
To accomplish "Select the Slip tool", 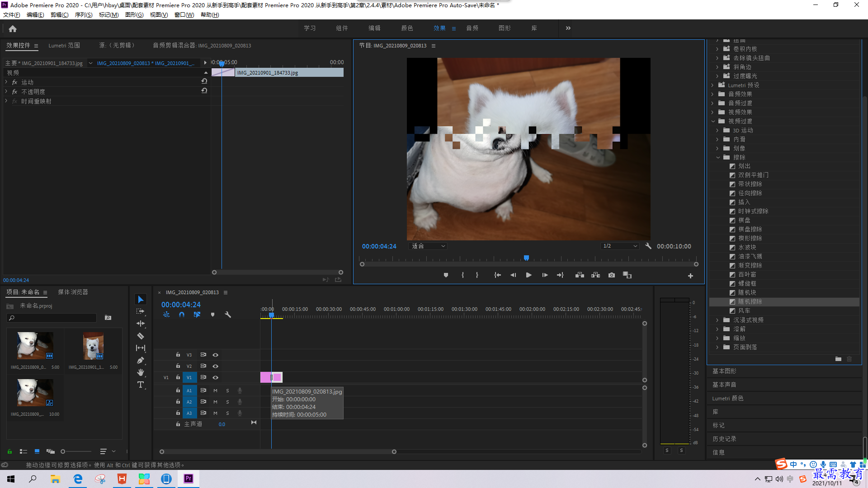I will coord(141,348).
